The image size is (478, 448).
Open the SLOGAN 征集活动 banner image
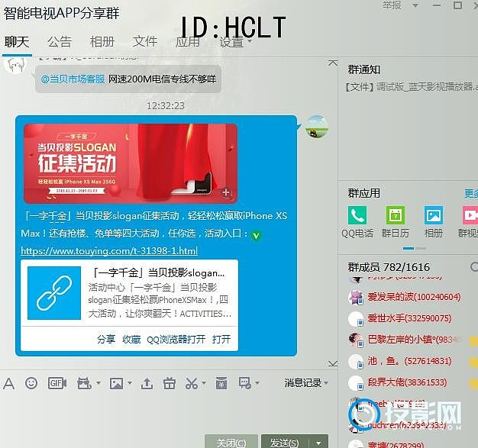click(131, 163)
